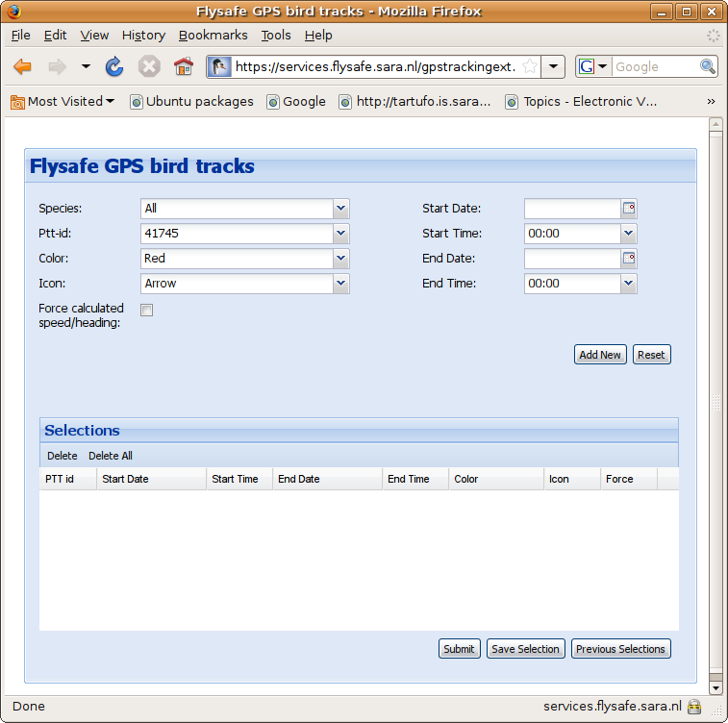Open the Ptt-id dropdown list
The height and width of the screenshot is (723, 728).
340,234
